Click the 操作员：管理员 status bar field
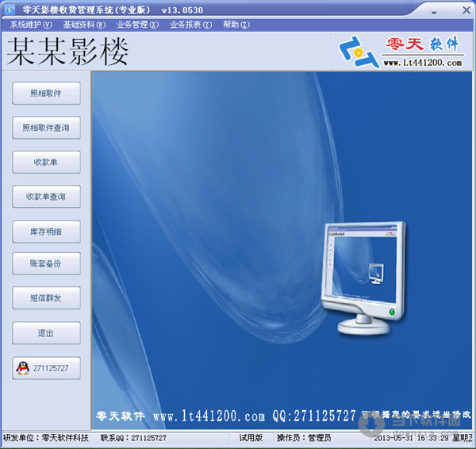This screenshot has width=476, height=449. pos(304,438)
